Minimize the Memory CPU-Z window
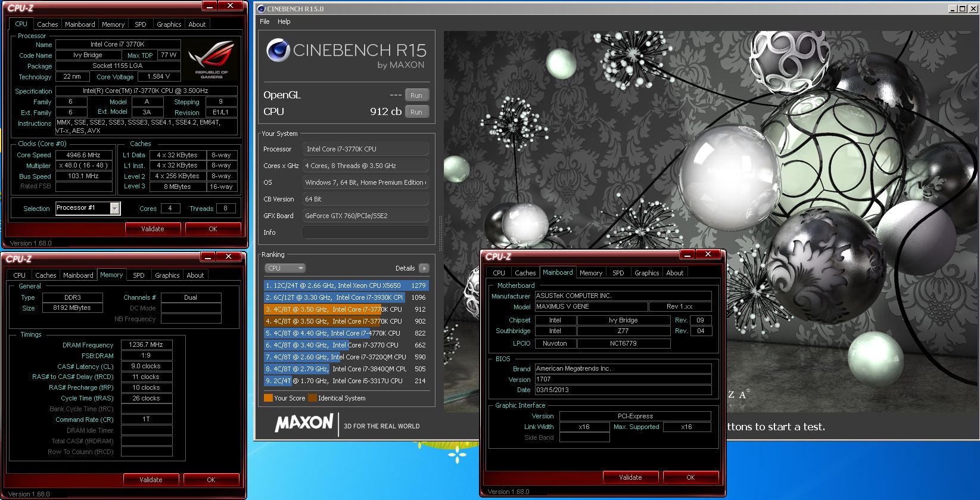 pos(209,257)
